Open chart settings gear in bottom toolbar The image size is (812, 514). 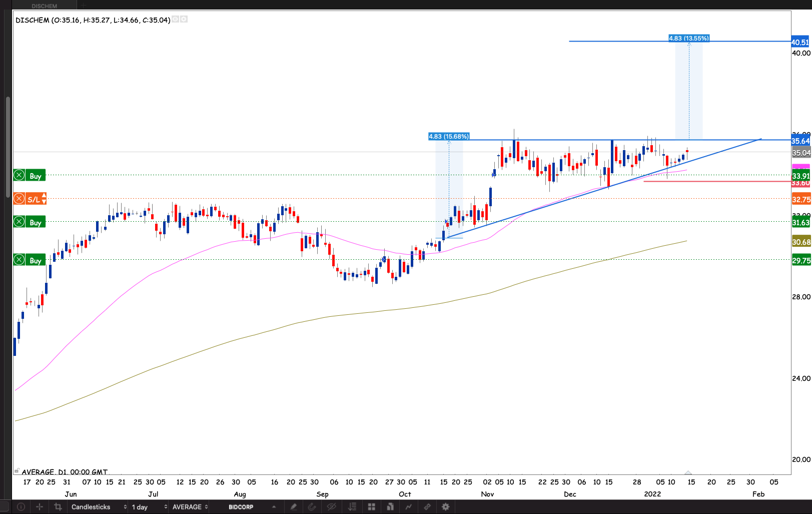point(445,507)
